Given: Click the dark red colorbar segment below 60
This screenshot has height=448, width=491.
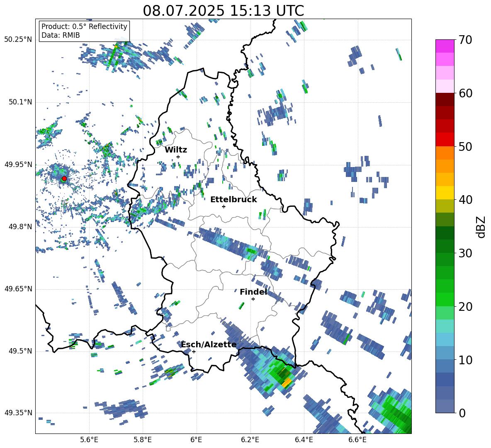Looking at the screenshot, I should coord(445,99).
